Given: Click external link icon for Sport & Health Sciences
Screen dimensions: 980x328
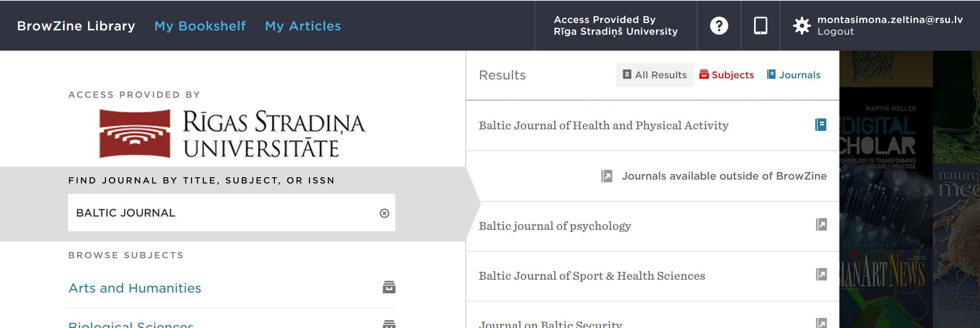Looking at the screenshot, I should [821, 275].
